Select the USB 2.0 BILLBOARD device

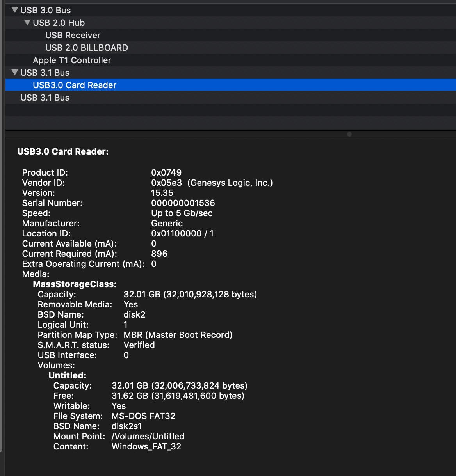[86, 48]
